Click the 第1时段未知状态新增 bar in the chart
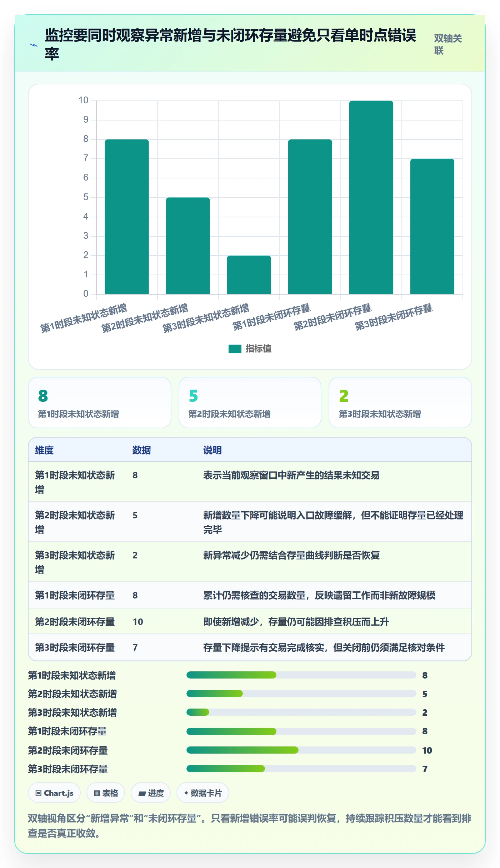The image size is (500, 868). click(127, 217)
